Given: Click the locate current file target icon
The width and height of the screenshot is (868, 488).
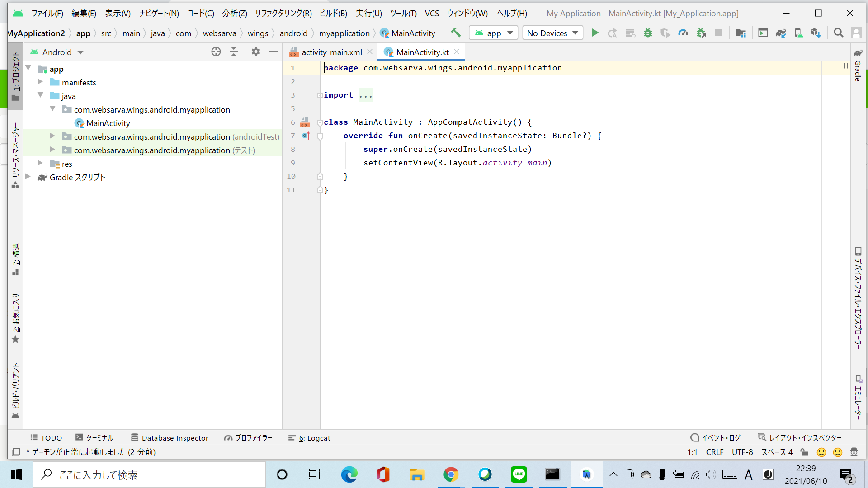Looking at the screenshot, I should click(x=216, y=52).
